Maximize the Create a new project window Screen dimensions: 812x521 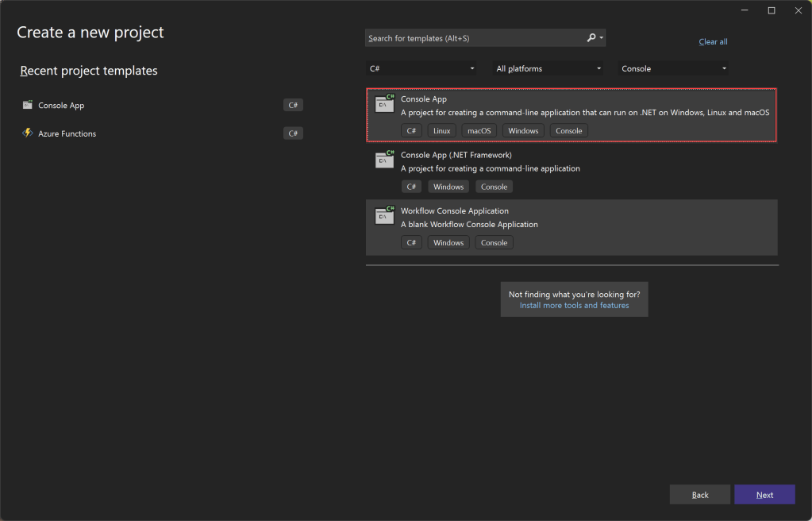[772, 10]
